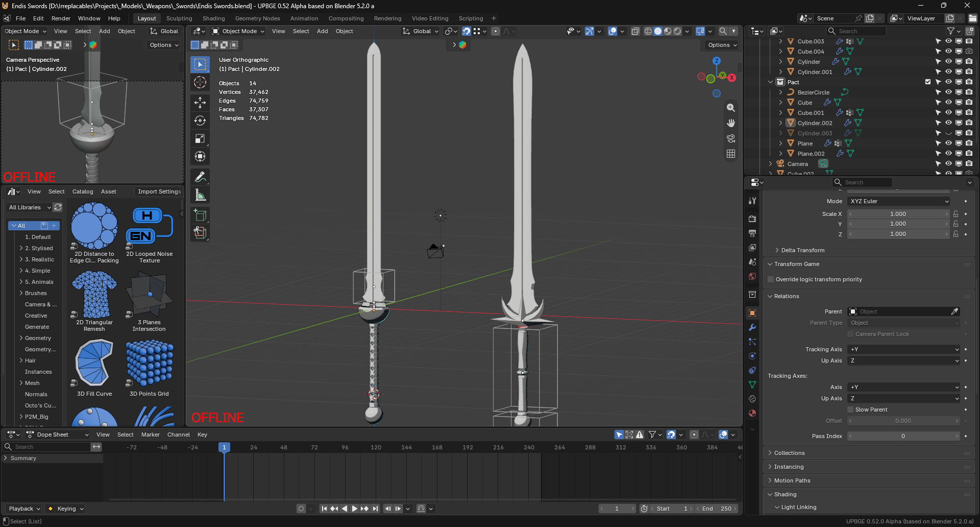Open the Render menu
The image size is (980, 527).
click(x=61, y=18)
